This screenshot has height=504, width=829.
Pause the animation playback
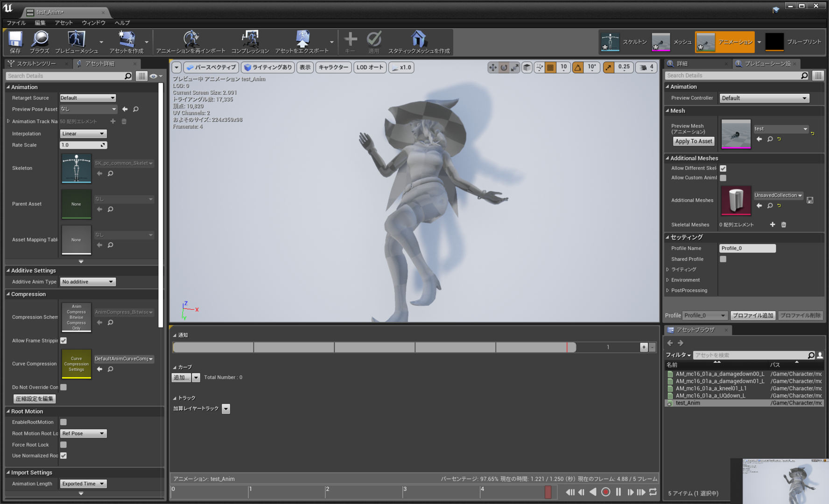click(x=618, y=492)
